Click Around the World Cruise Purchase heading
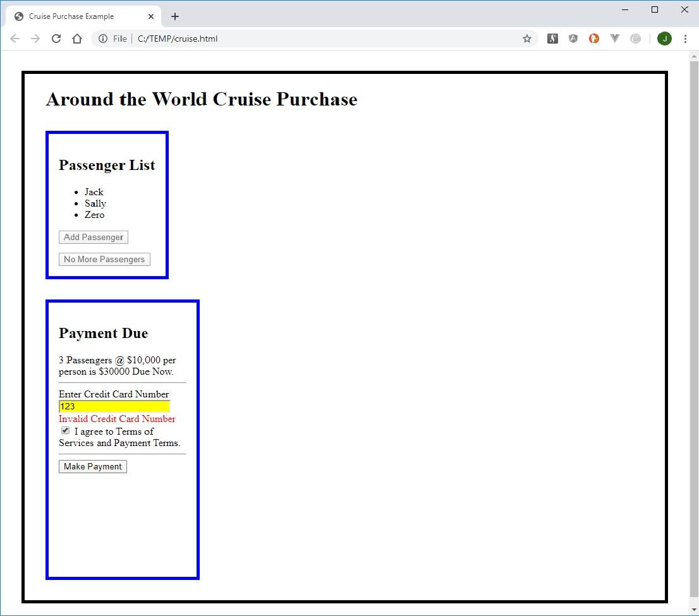The width and height of the screenshot is (699, 616). 202,99
